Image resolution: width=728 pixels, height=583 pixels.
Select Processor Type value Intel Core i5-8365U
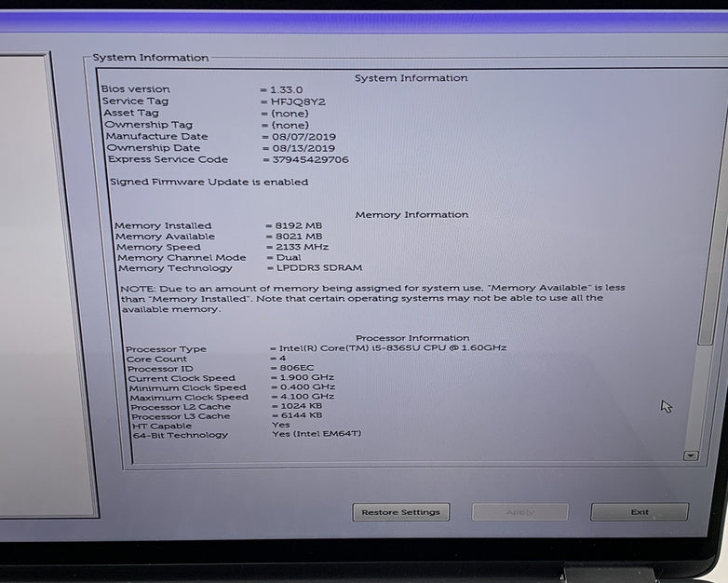click(x=393, y=348)
